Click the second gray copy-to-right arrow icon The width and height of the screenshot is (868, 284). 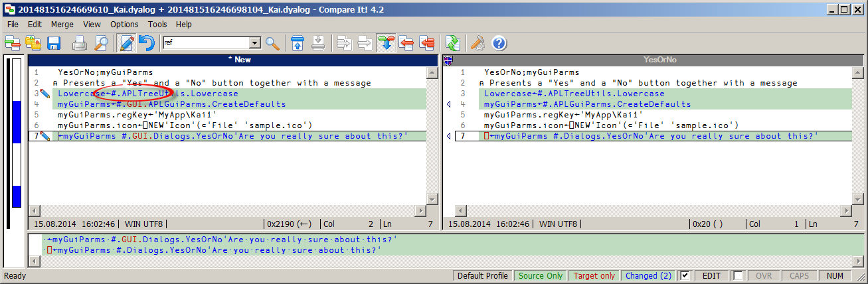[x=365, y=44]
